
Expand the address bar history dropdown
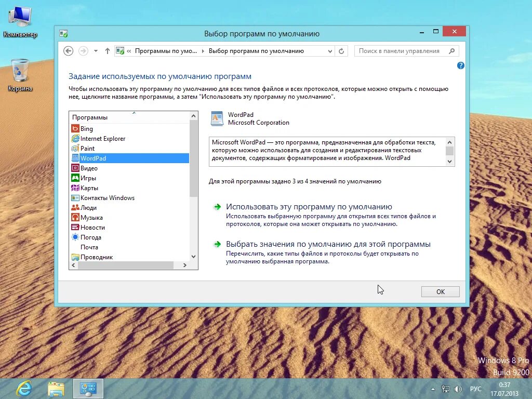click(330, 51)
